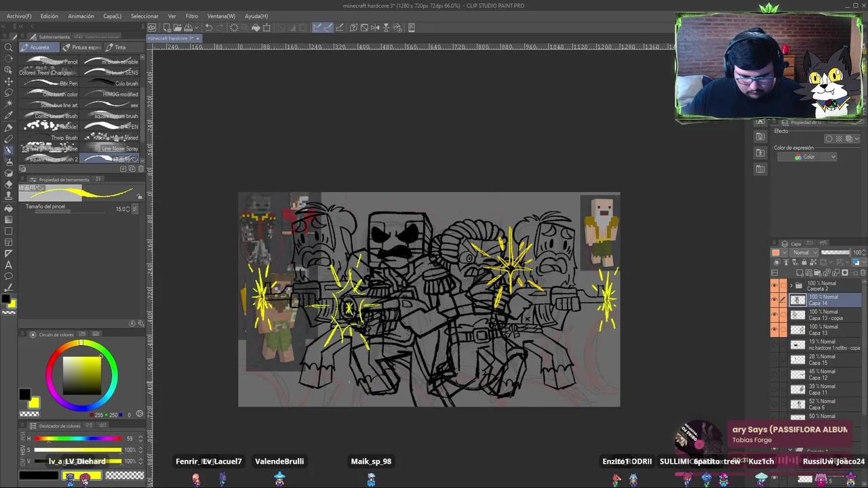
Task: Show the Capa 12 layer
Action: (x=774, y=374)
